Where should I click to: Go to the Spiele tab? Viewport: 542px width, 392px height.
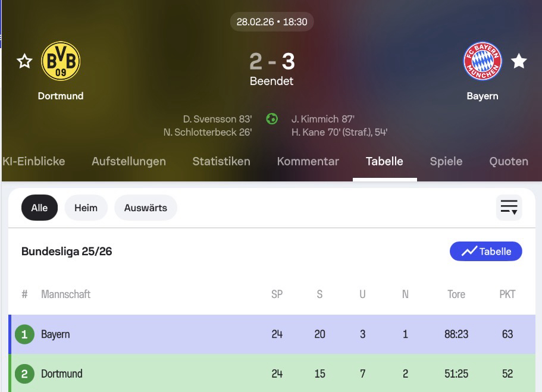tap(446, 161)
